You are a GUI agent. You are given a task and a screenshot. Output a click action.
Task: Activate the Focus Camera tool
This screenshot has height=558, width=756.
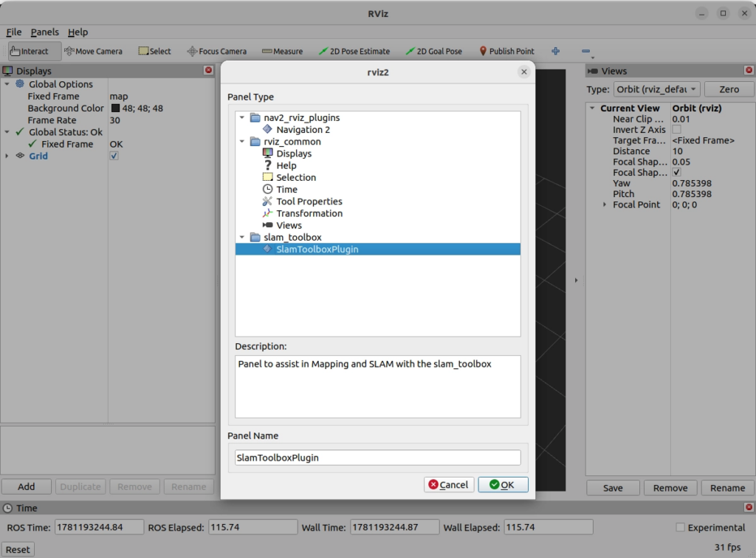[217, 51]
